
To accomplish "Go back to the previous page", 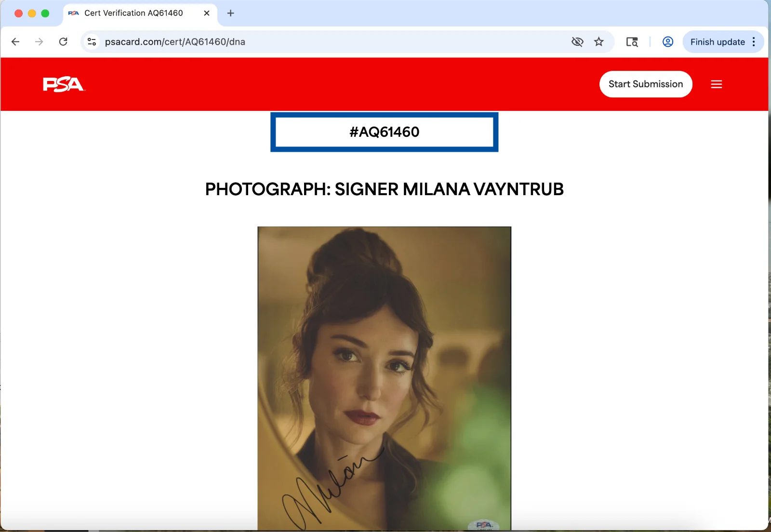I will tap(15, 42).
